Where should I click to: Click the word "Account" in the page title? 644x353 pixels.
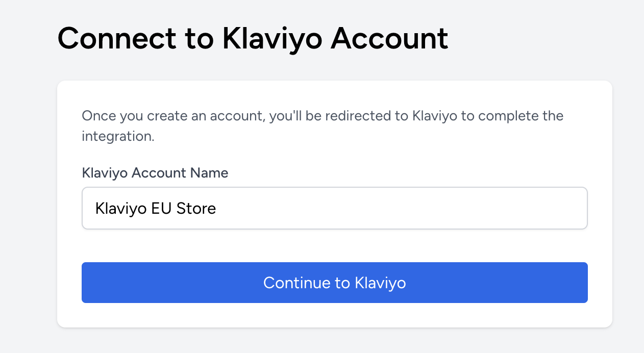point(389,38)
